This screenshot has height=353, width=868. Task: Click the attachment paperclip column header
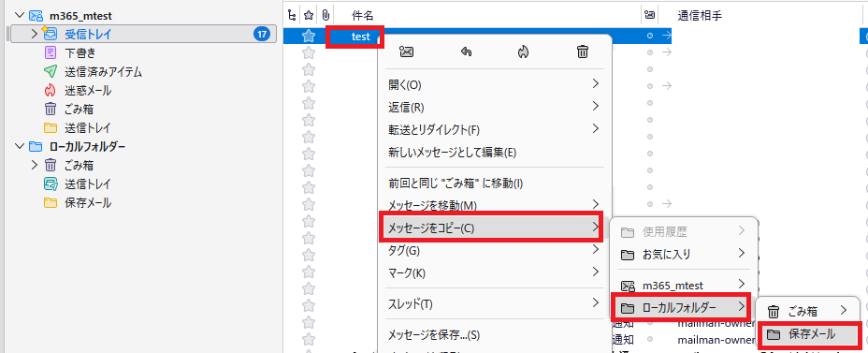click(325, 15)
